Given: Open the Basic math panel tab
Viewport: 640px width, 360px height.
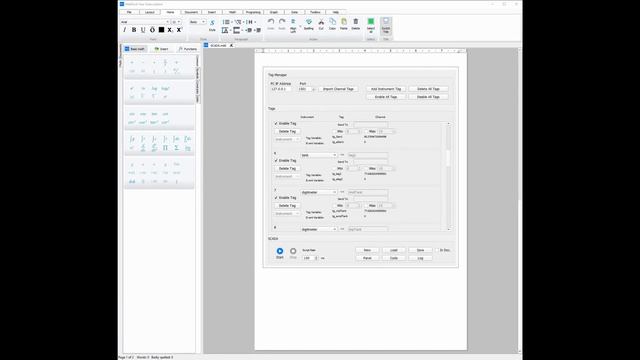Looking at the screenshot, I should (135, 49).
